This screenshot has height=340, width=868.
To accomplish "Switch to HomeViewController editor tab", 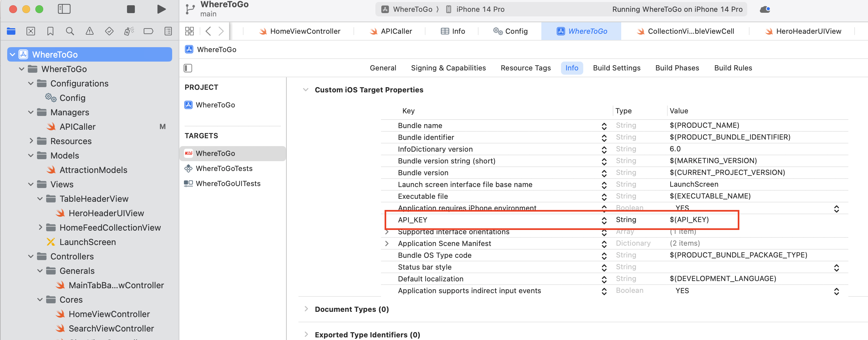I will click(299, 31).
